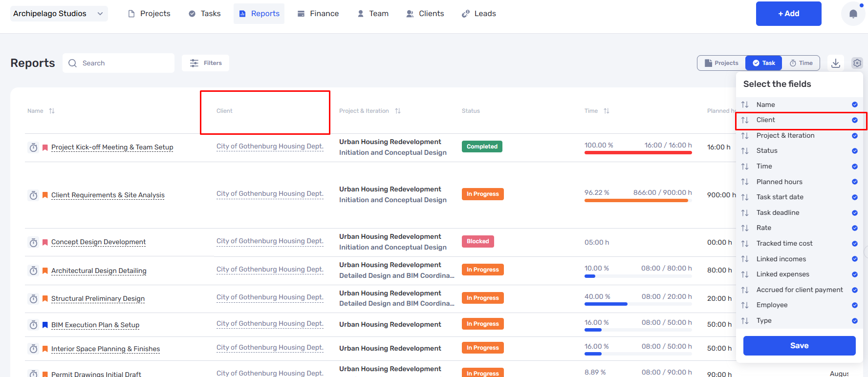Sort by Project & Iteration column
This screenshot has height=377, width=868.
(x=398, y=111)
